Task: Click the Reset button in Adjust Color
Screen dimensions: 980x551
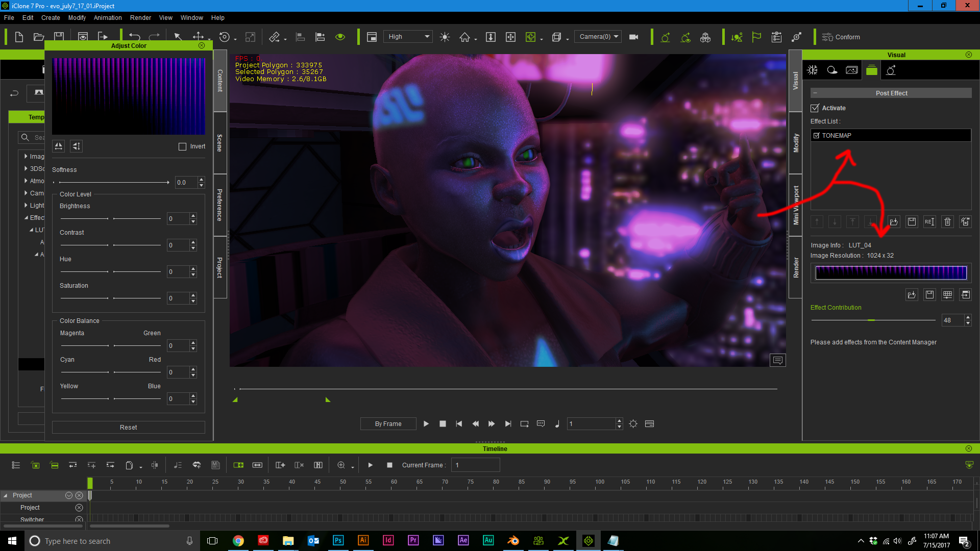Action: (x=129, y=428)
